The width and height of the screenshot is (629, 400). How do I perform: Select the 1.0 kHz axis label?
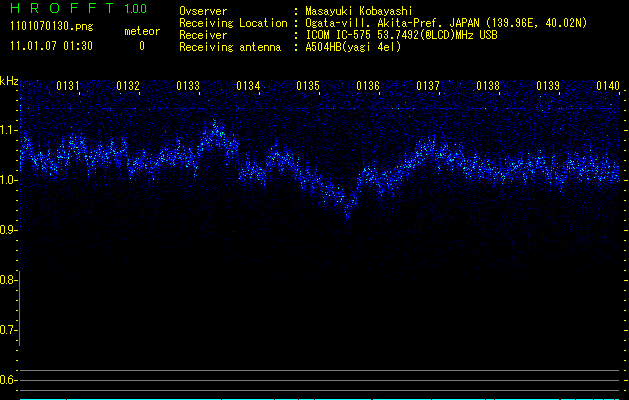coord(9,180)
